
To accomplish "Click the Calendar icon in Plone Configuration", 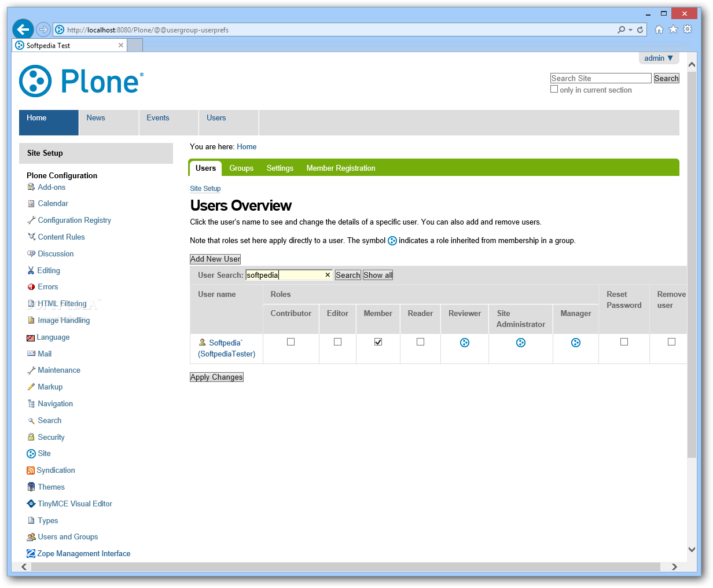I will [31, 204].
